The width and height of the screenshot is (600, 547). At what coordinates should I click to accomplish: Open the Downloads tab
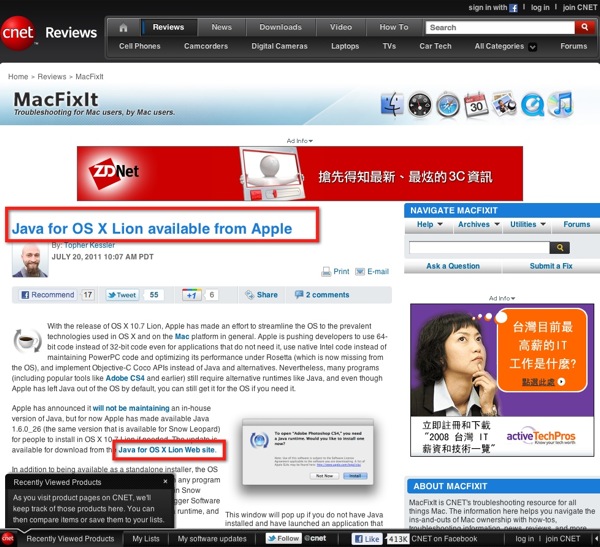(280, 27)
